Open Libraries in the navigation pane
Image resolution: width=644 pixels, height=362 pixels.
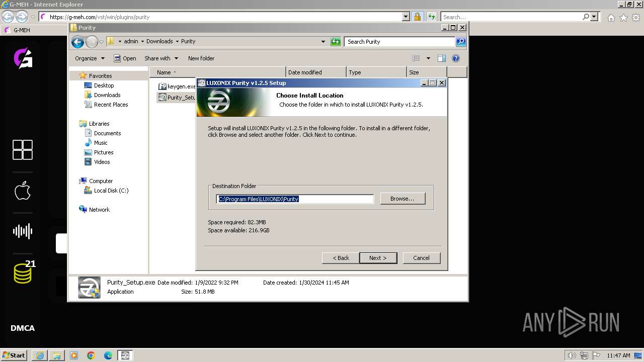[x=99, y=124]
